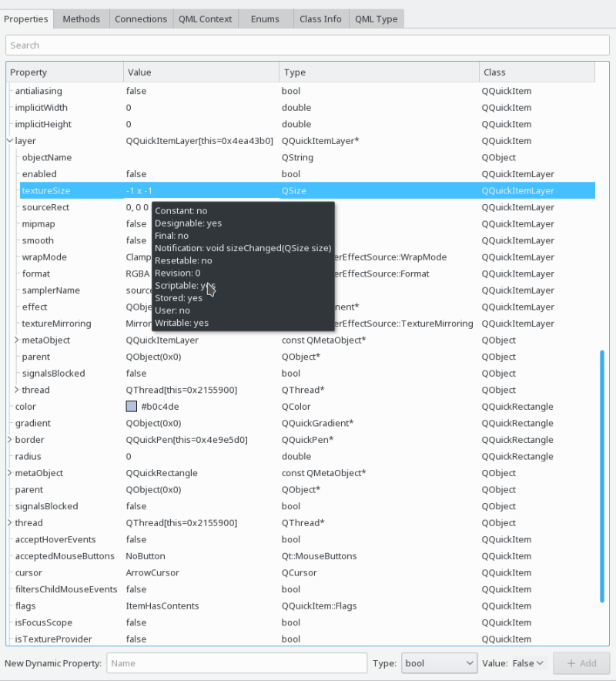The image size is (616, 681).
Task: Select the antialiasing property row
Action: (301, 91)
